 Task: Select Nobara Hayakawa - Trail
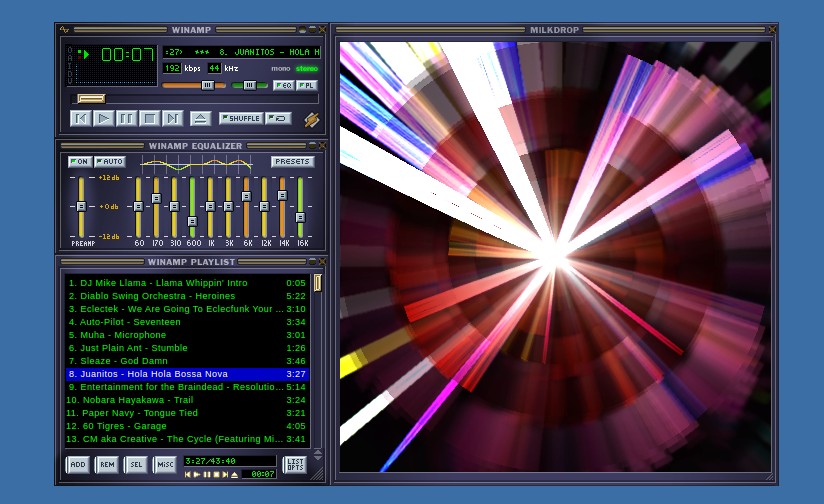coord(187,400)
